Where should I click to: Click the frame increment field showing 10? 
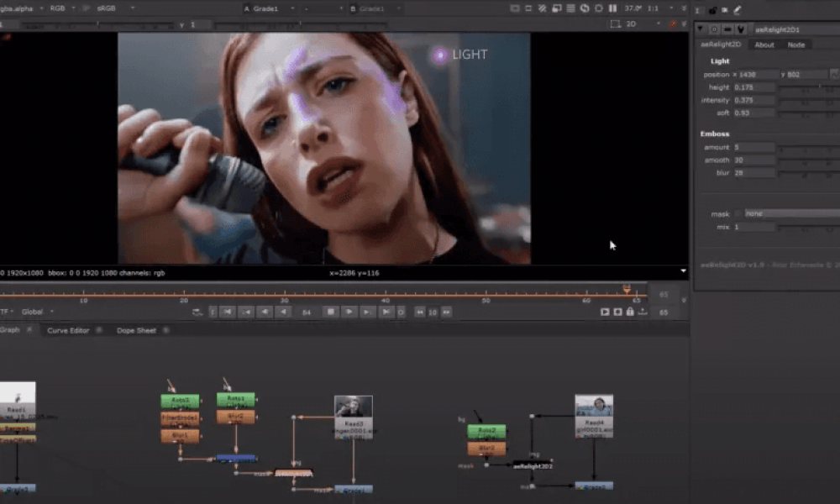pyautogui.click(x=433, y=312)
